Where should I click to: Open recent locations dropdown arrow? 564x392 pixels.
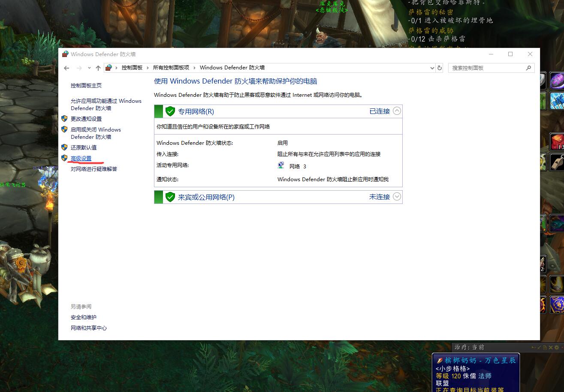[x=89, y=68]
